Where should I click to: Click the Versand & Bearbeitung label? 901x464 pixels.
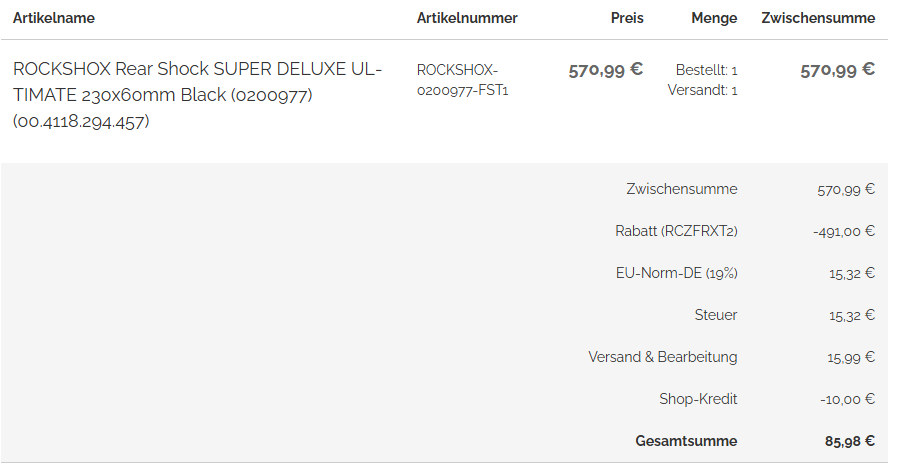[x=663, y=357]
